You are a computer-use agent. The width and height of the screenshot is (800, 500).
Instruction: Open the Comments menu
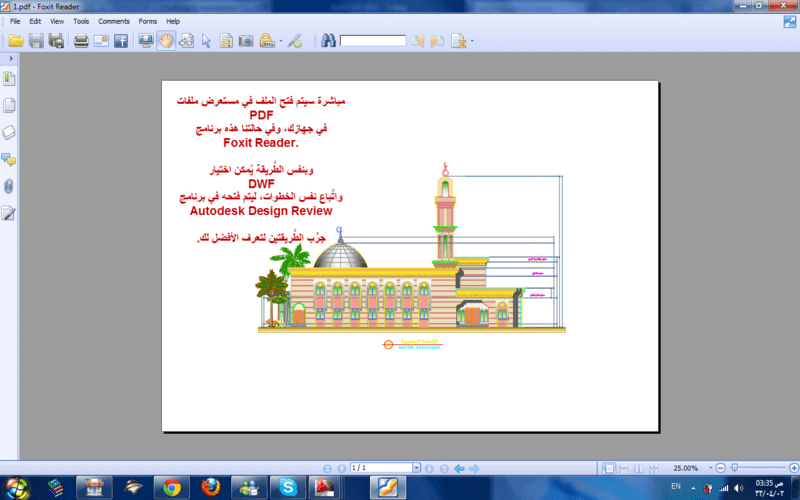tap(114, 21)
